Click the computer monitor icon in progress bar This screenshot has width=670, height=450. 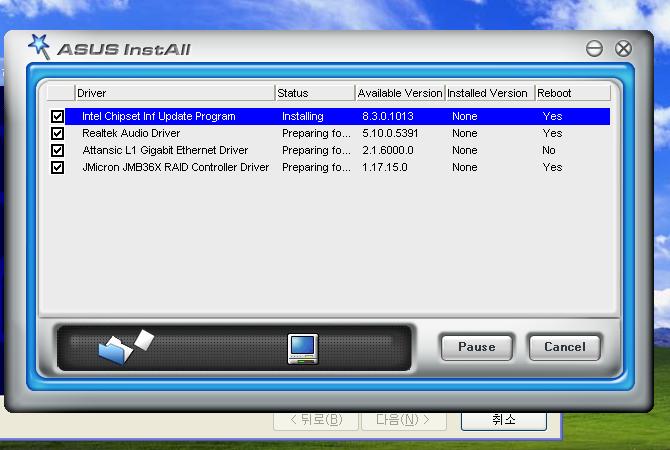pos(303,349)
